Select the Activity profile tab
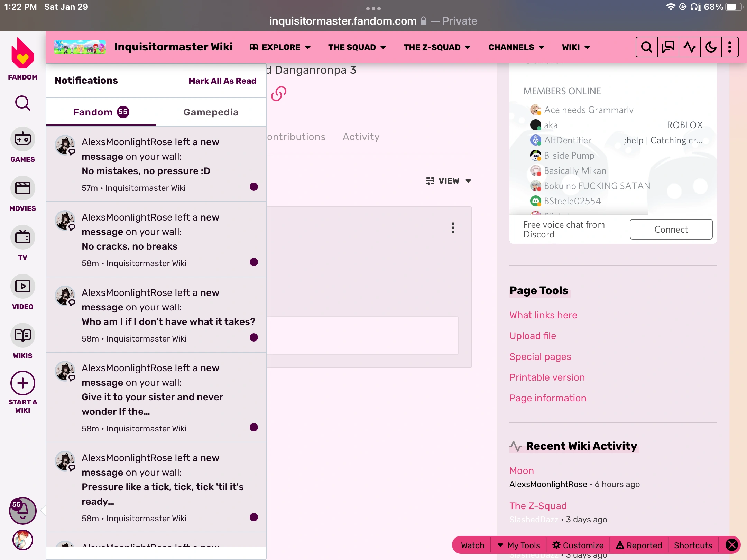Image resolution: width=747 pixels, height=560 pixels. pos(361,137)
